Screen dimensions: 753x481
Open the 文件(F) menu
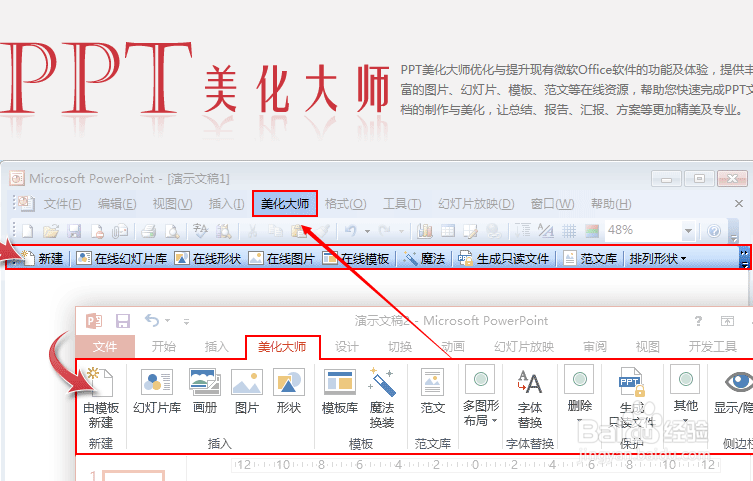pos(62,204)
